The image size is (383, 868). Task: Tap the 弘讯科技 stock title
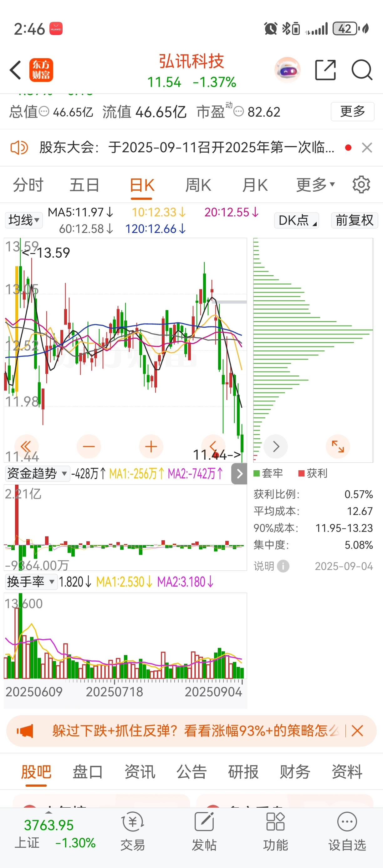click(191, 61)
